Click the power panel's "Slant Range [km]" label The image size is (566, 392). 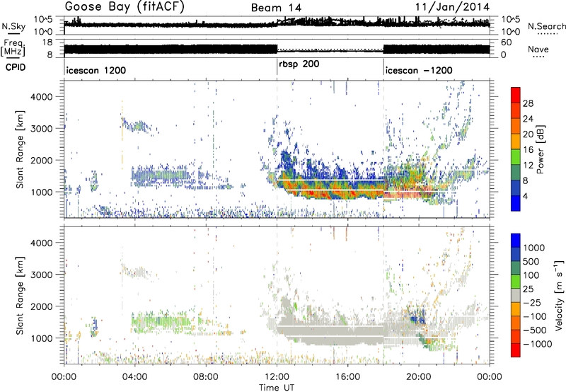[x=20, y=149]
